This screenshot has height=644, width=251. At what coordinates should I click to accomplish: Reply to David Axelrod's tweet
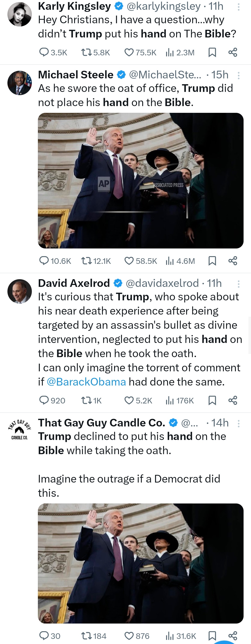tap(44, 400)
